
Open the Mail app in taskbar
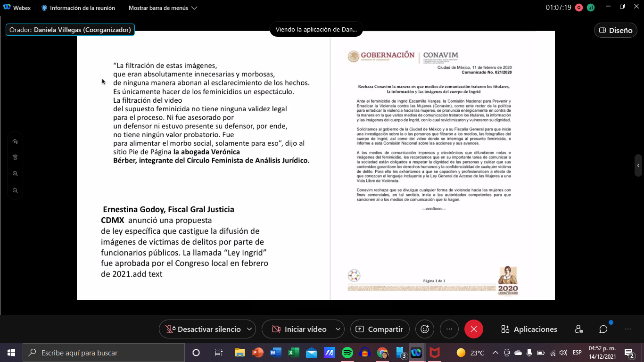point(311,353)
